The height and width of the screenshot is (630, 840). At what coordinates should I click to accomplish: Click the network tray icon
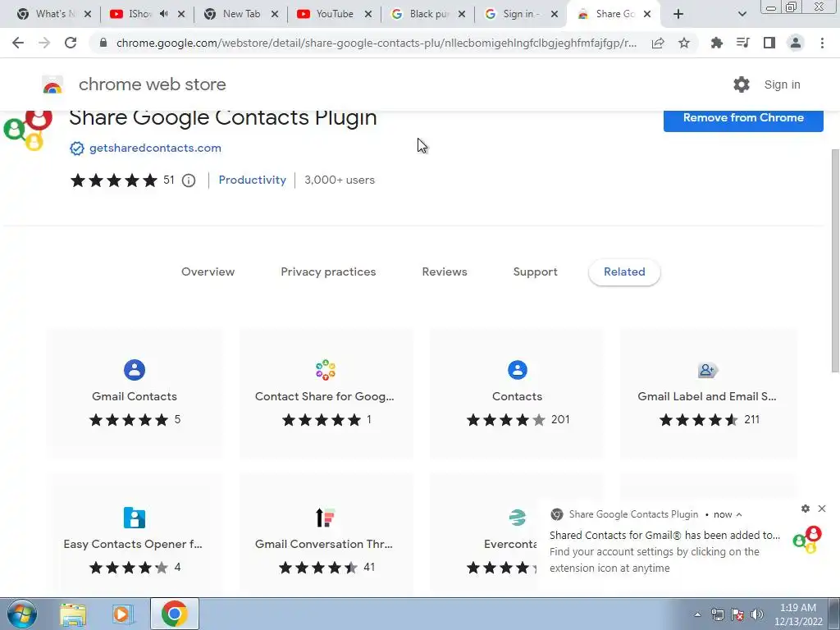pyautogui.click(x=717, y=614)
